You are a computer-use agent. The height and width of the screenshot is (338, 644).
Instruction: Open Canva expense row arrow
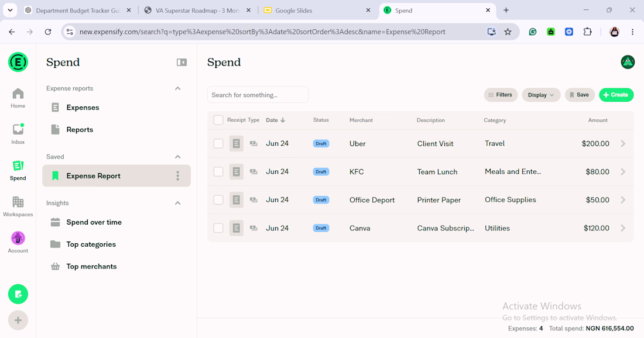click(x=623, y=228)
